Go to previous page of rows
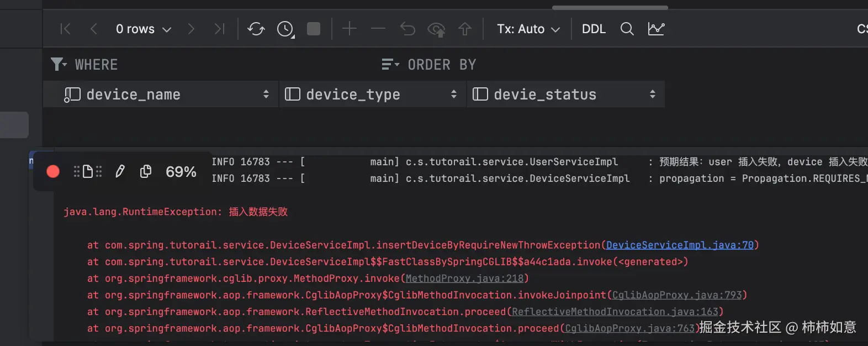The width and height of the screenshot is (868, 346). coord(93,29)
